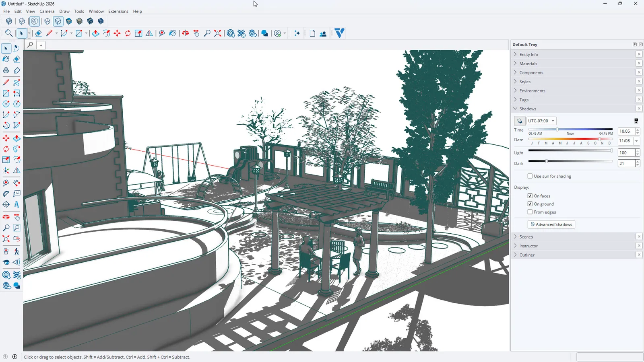Choose the Circle tool in left toolbar

6,104
